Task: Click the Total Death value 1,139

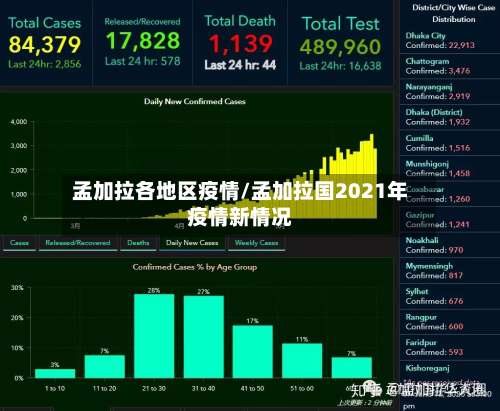Action: click(240, 44)
